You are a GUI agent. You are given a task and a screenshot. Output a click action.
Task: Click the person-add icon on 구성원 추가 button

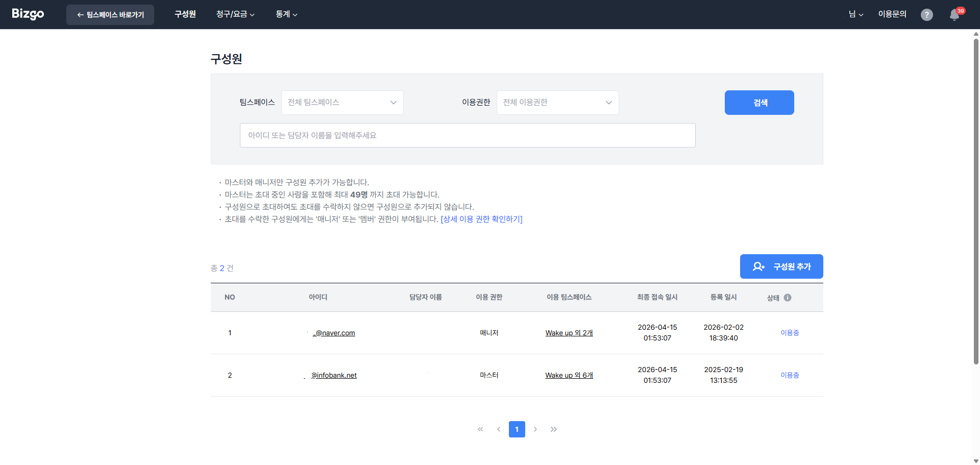point(759,266)
